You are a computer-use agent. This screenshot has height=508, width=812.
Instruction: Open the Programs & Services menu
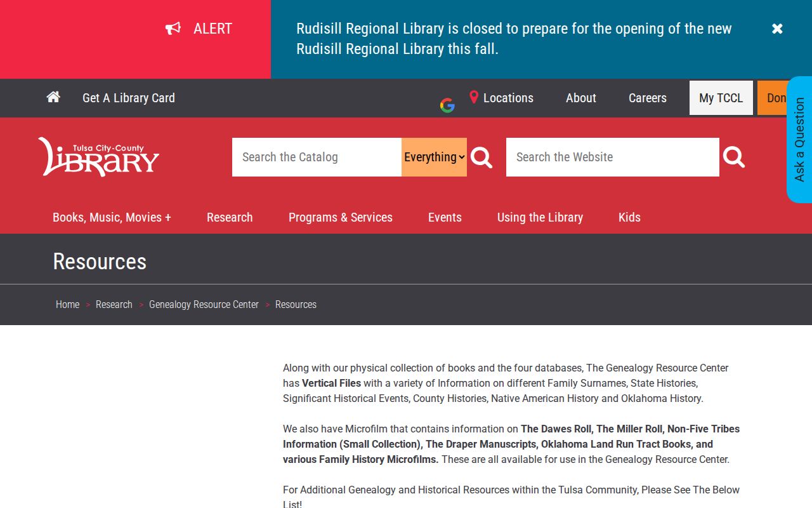pyautogui.click(x=341, y=217)
